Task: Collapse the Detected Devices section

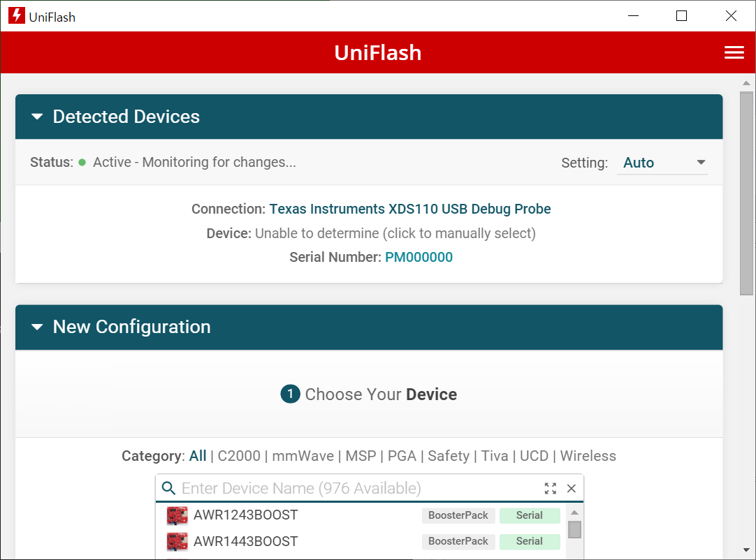Action: [37, 117]
